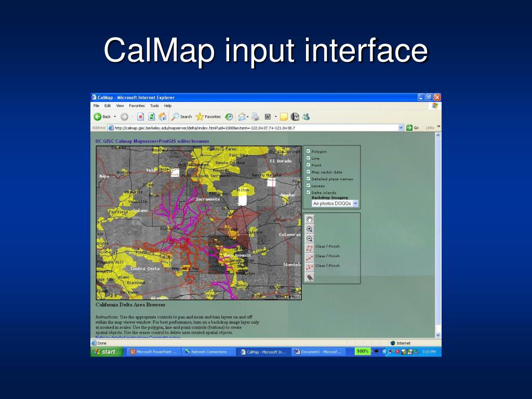Viewport: 532px width, 399px height.
Task: Toggle the Point layer checkbox
Action: (x=309, y=165)
